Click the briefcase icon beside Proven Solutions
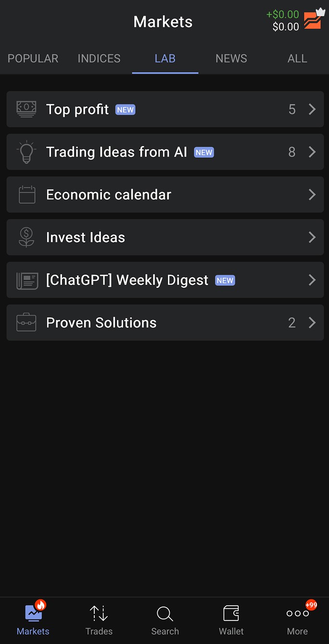The height and width of the screenshot is (644, 329). (x=26, y=322)
